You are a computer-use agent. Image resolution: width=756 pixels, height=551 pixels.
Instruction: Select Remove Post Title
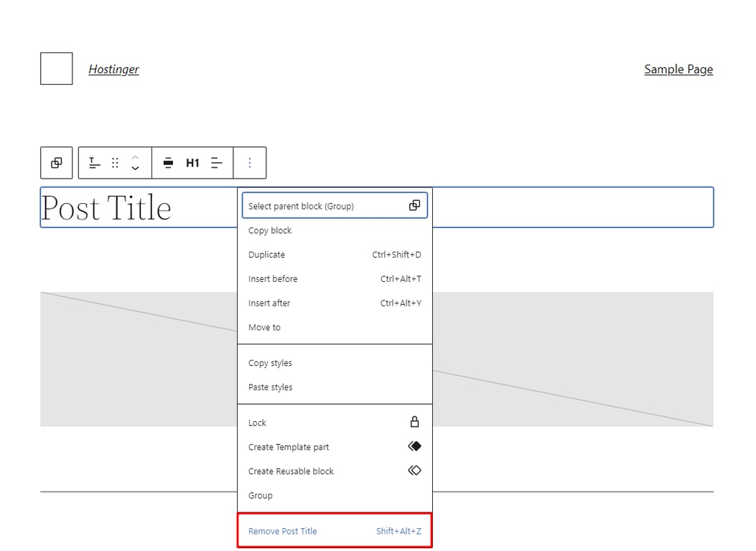[x=282, y=531]
